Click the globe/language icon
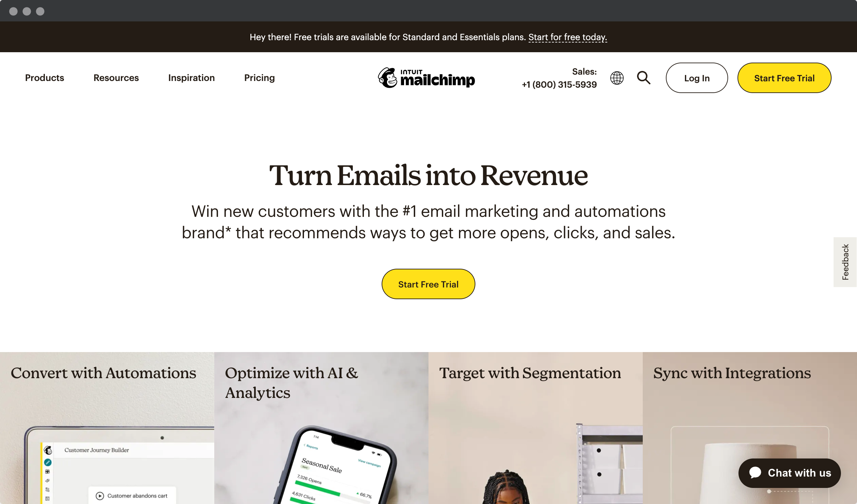 tap(617, 77)
